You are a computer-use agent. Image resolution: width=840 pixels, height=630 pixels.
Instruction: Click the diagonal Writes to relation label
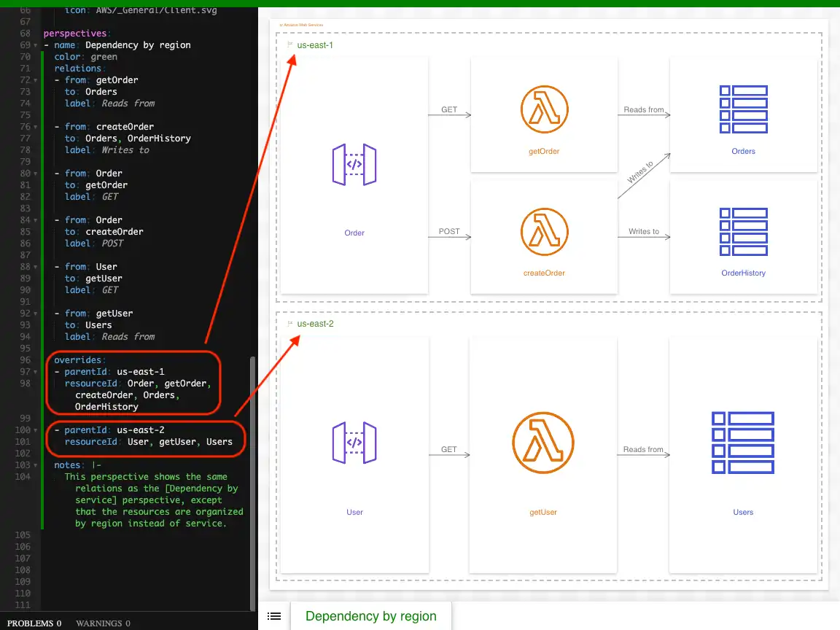point(639,172)
